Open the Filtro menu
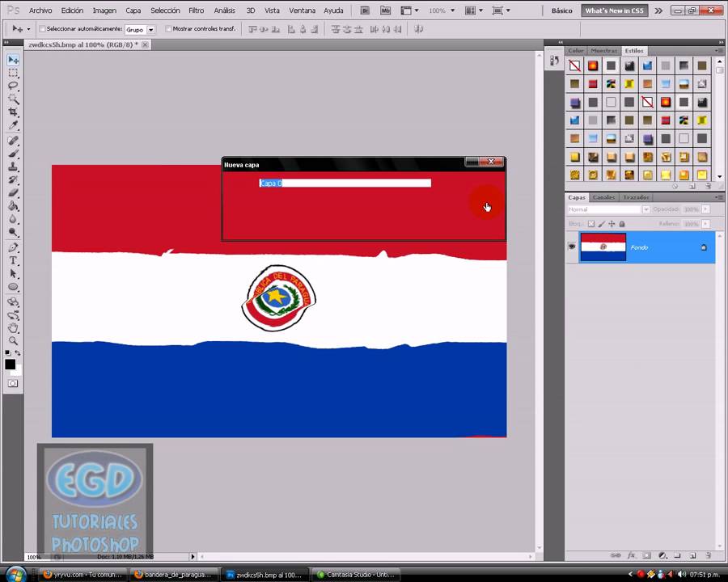This screenshot has width=728, height=582. [x=196, y=11]
